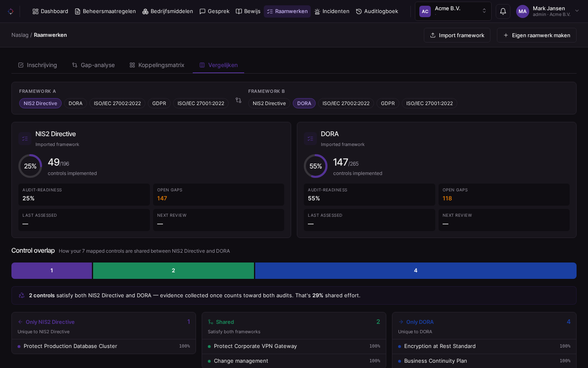
Task: Click the Shared branch icon
Action: coord(211,322)
